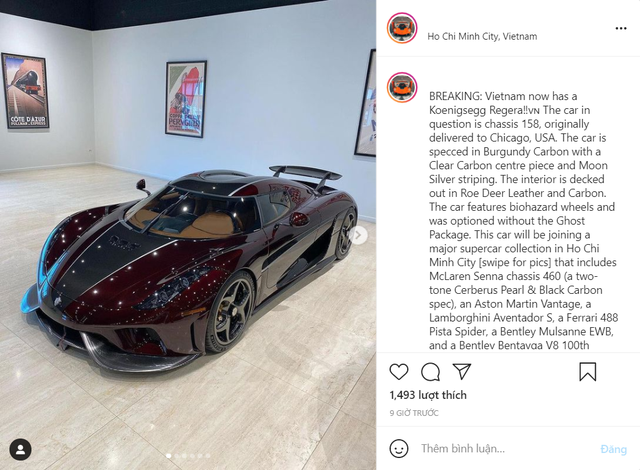Click the Koenigsegg Regera photo

(188, 235)
